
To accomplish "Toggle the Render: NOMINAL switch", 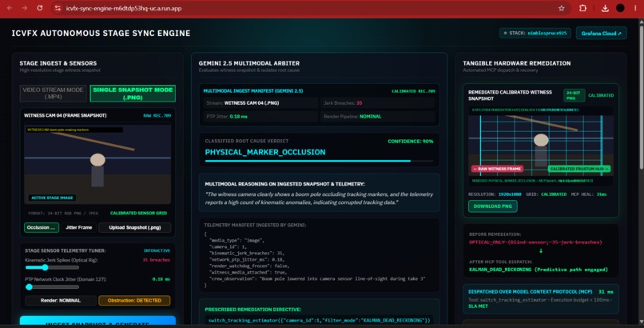I will (x=61, y=301).
